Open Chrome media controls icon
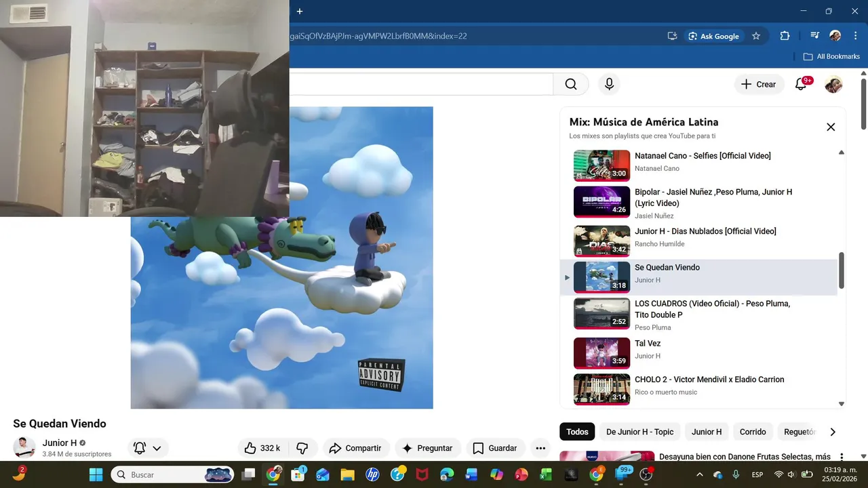The width and height of the screenshot is (868, 488). coord(814,36)
